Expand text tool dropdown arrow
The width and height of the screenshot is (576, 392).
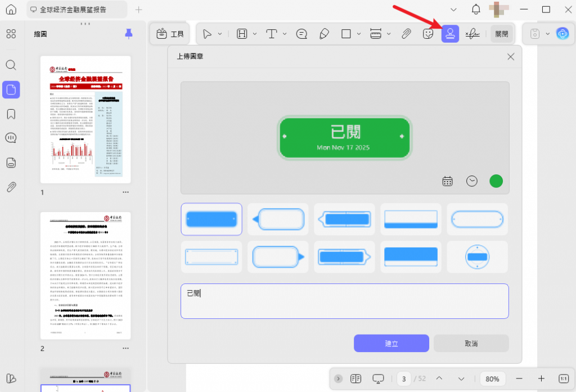coord(285,34)
